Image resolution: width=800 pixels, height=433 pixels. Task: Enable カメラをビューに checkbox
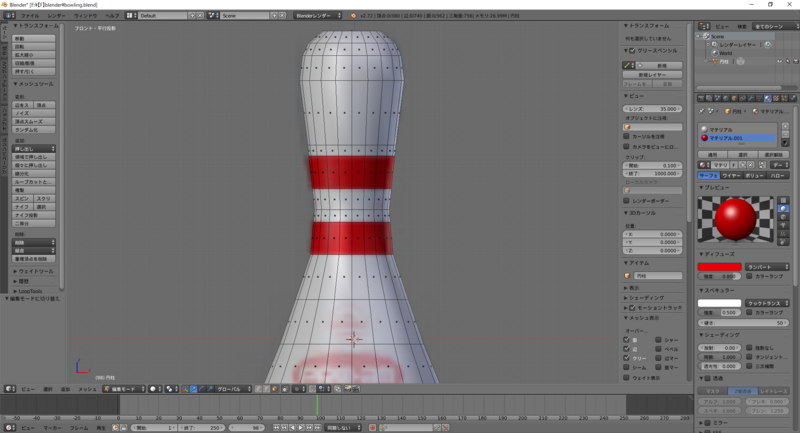pyautogui.click(x=627, y=146)
